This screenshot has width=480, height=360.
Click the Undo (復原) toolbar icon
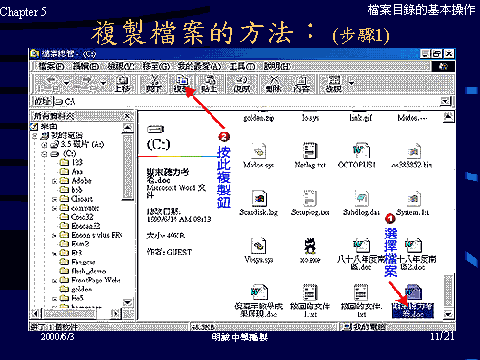[x=242, y=83]
